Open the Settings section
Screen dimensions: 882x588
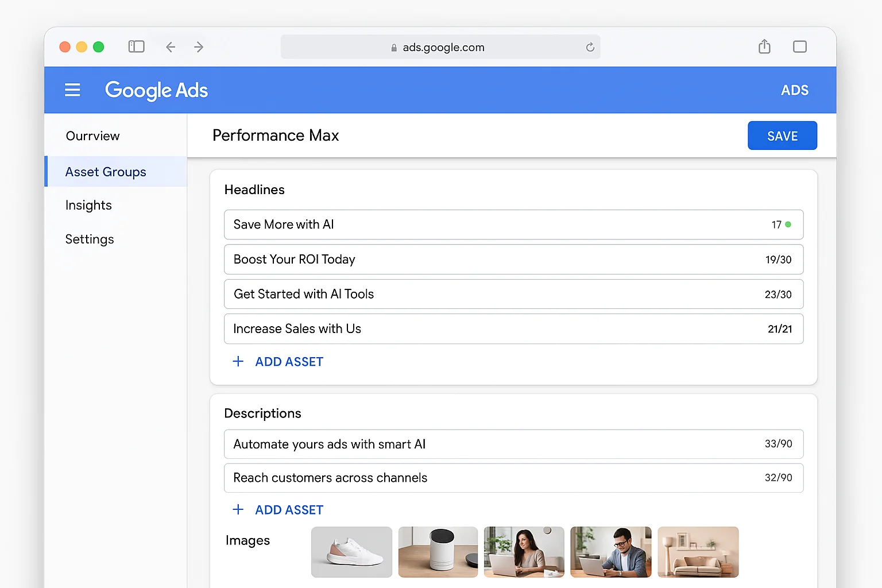coord(90,239)
